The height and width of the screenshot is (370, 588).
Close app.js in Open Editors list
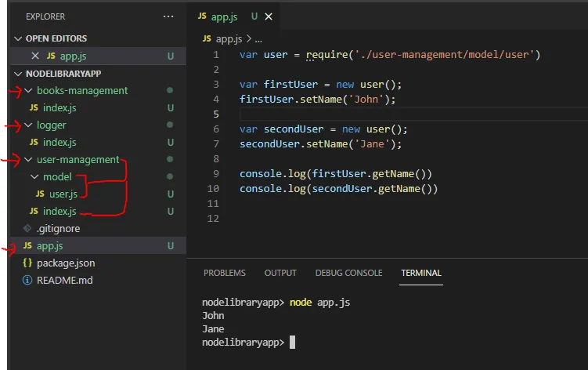coord(34,56)
